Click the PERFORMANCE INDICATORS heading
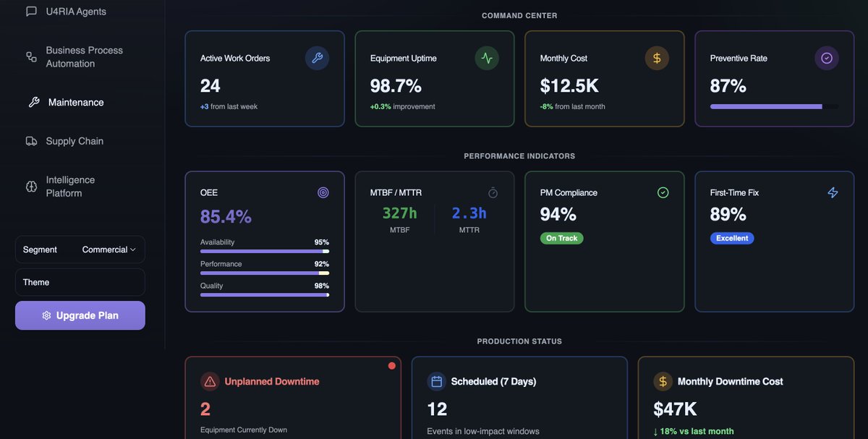The image size is (868, 439). (519, 155)
